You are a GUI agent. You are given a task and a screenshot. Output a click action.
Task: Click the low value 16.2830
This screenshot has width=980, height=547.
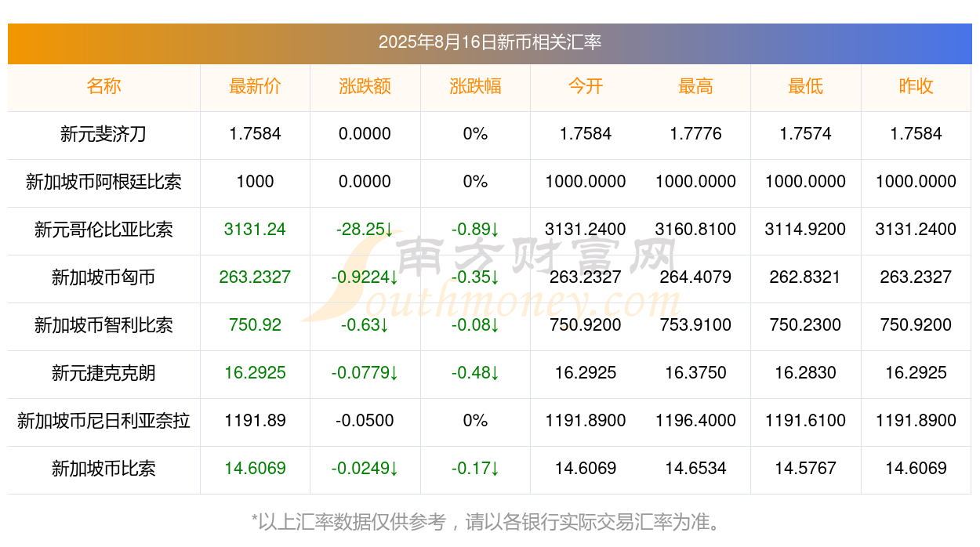click(x=805, y=373)
